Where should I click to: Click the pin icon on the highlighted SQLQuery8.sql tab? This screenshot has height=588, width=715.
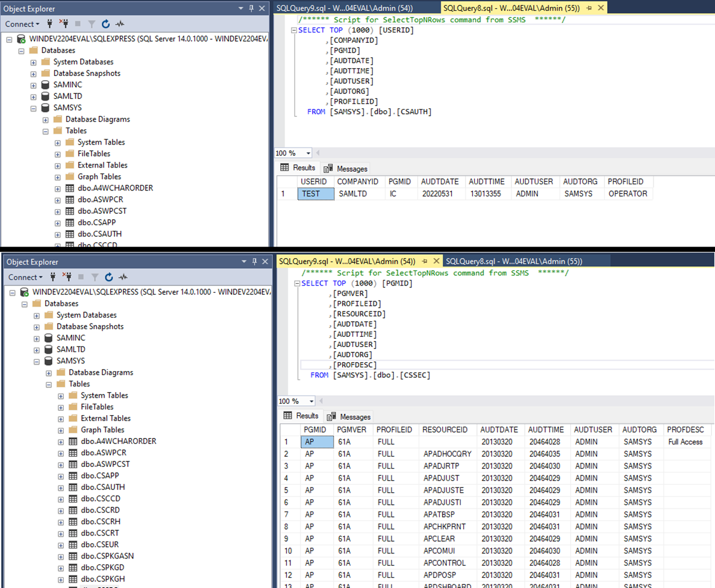click(589, 8)
